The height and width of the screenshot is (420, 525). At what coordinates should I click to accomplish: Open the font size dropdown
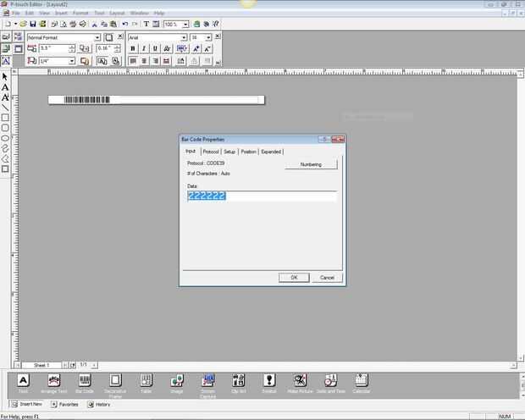coord(208,37)
